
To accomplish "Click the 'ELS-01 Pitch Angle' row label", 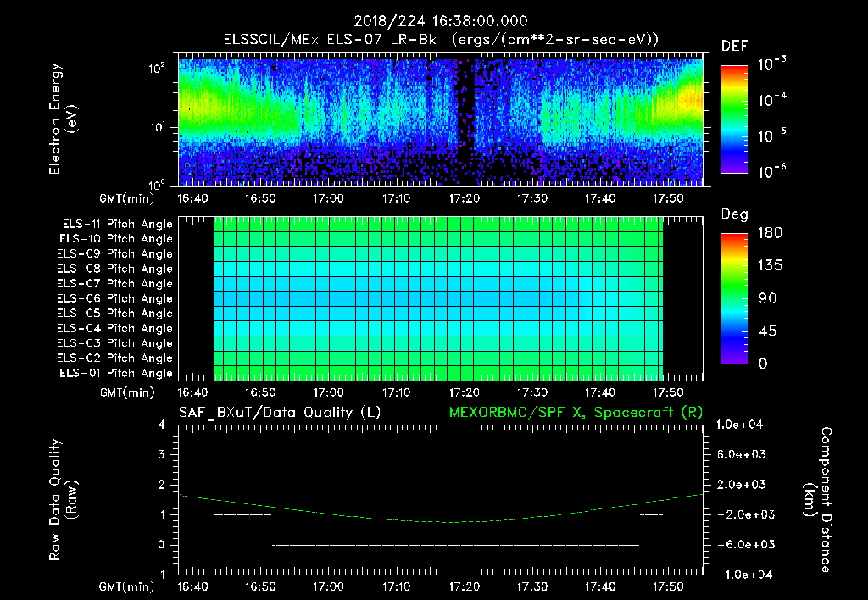I will click(x=116, y=374).
